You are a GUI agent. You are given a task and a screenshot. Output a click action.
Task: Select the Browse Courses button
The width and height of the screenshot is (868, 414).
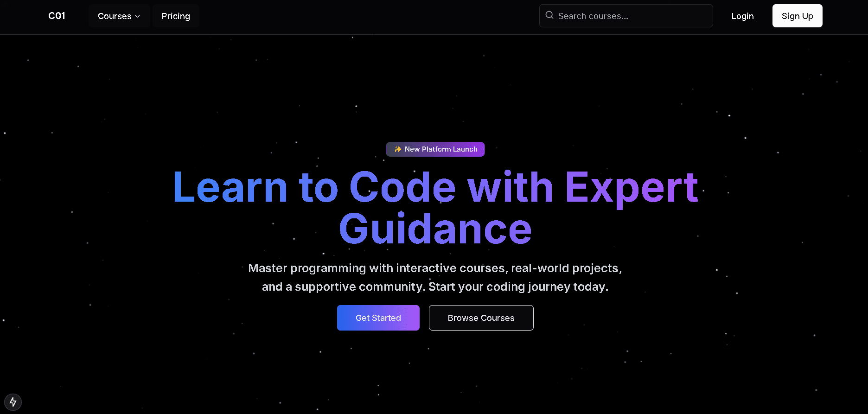481,318
